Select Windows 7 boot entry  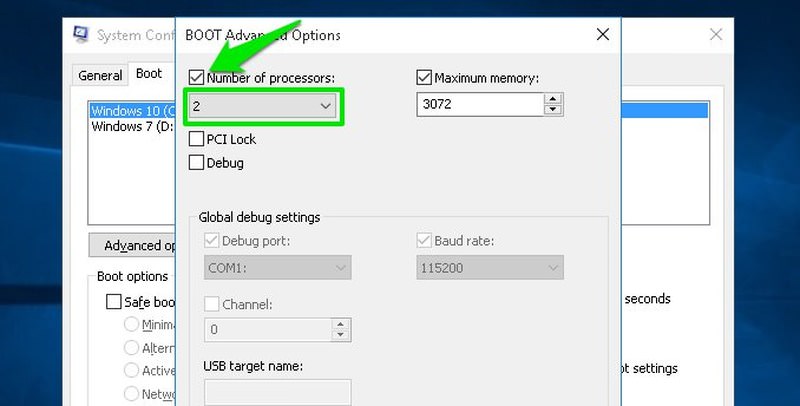pos(133,126)
